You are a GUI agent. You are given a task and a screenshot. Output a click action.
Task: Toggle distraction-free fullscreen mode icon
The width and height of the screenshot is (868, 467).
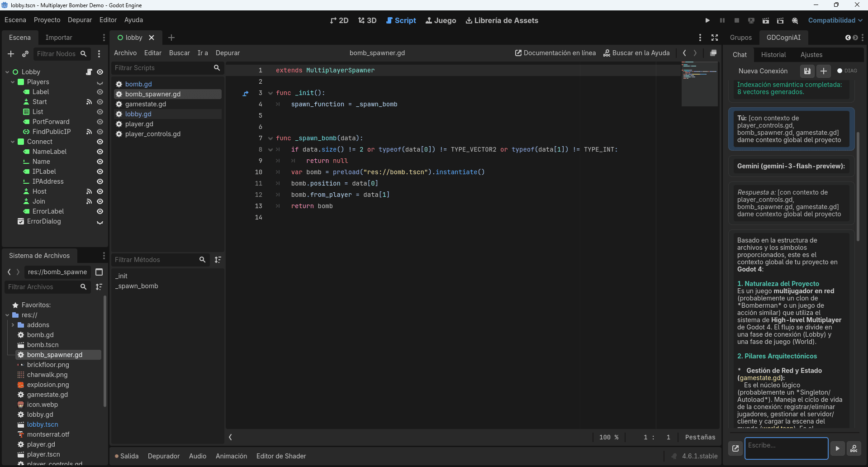coord(715,38)
